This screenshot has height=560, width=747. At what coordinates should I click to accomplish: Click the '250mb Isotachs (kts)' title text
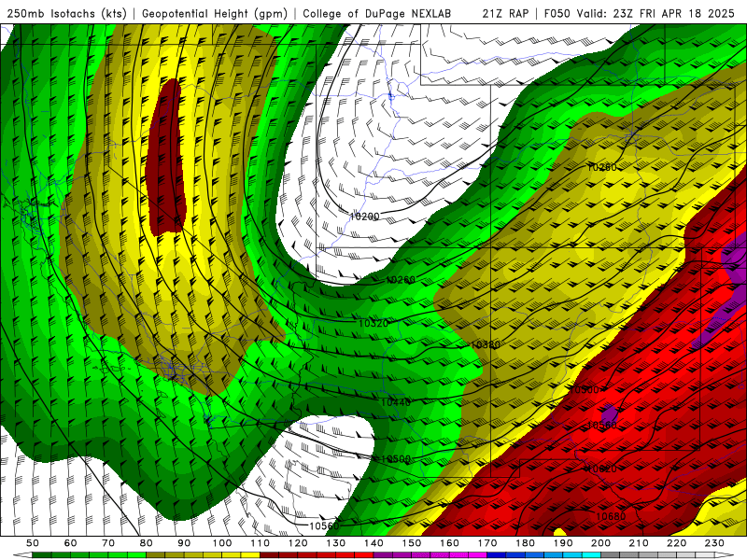pos(66,14)
